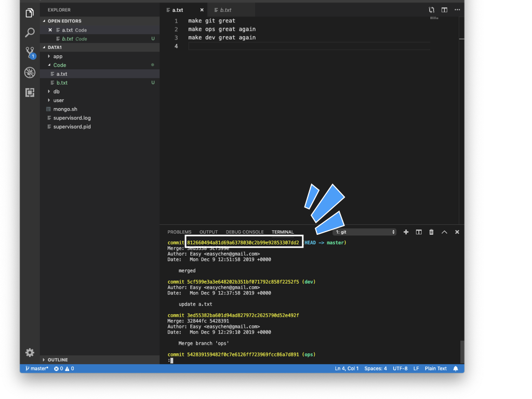
Task: Open the Extensions view in activity bar
Action: pos(30,92)
